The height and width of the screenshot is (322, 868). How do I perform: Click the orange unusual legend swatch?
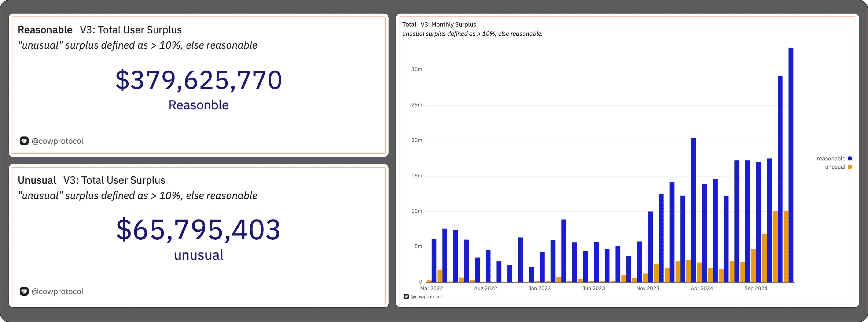coord(849,167)
